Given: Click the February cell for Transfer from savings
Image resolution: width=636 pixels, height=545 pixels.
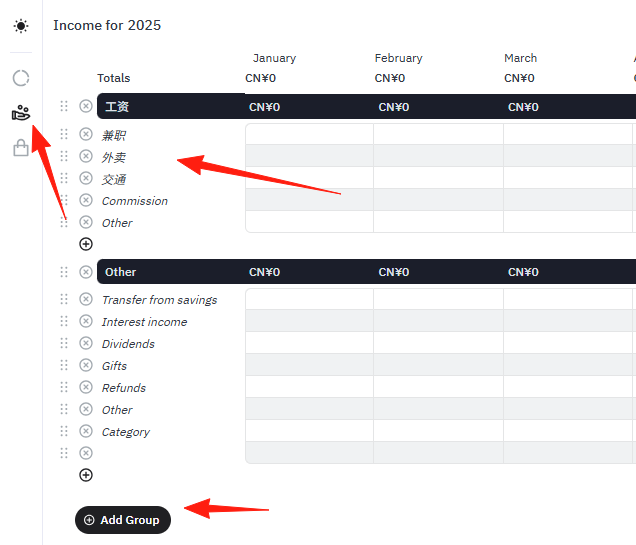Looking at the screenshot, I should tap(438, 299).
